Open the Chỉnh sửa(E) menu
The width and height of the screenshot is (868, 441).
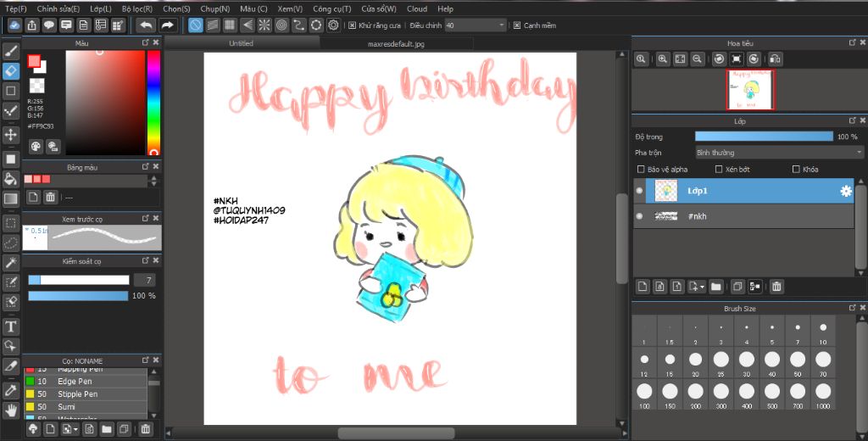pos(58,8)
